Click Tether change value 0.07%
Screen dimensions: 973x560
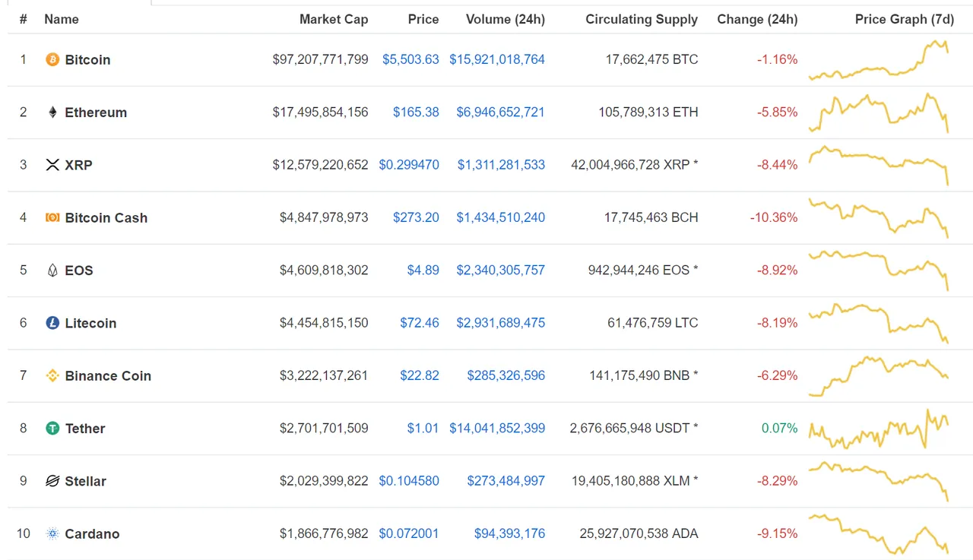pyautogui.click(x=780, y=428)
